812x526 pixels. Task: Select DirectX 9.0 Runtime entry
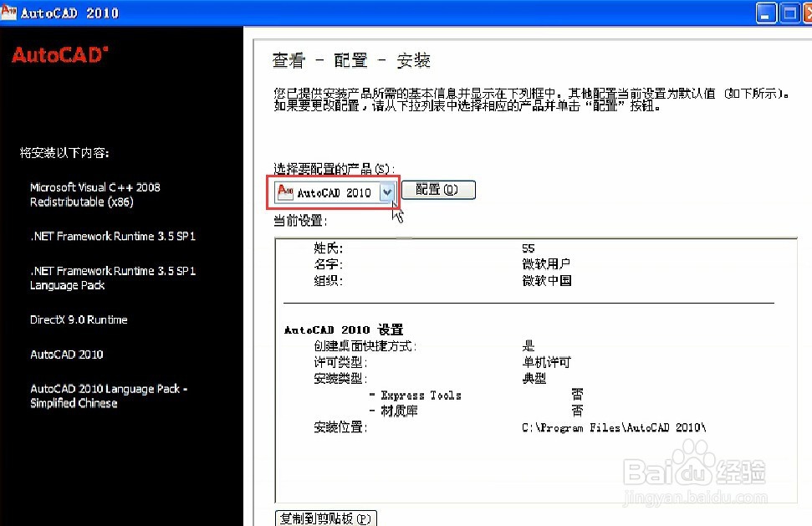[x=79, y=320]
